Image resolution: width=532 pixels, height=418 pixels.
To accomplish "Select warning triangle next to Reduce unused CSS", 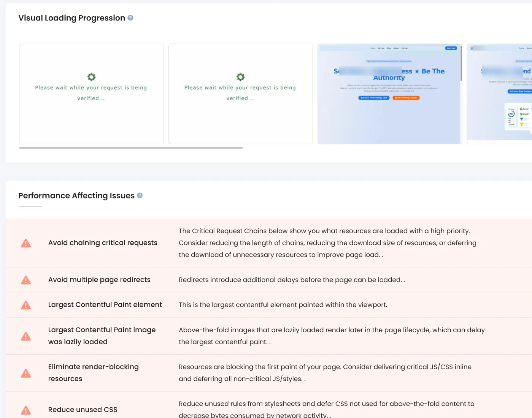I will pyautogui.click(x=26, y=410).
